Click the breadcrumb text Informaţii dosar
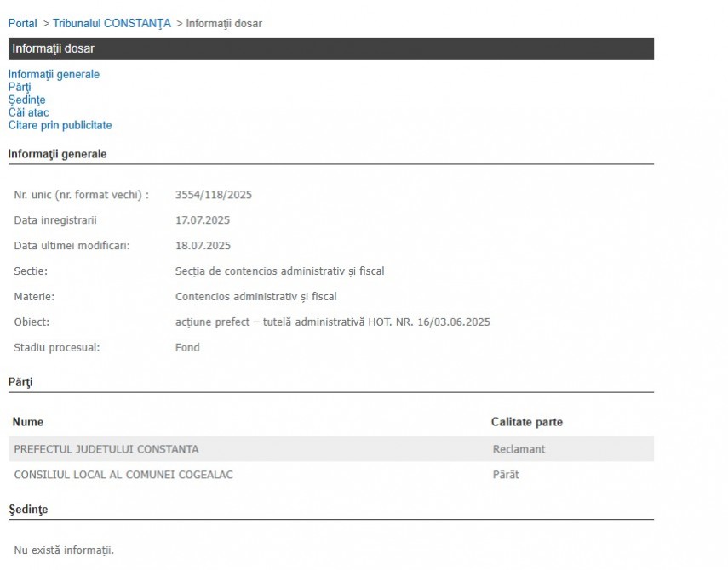 click(x=224, y=23)
